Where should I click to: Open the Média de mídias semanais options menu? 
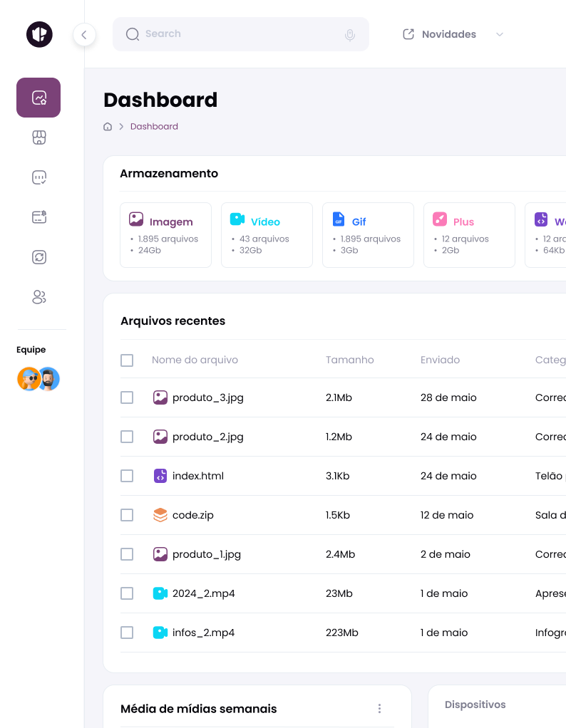pos(379,708)
